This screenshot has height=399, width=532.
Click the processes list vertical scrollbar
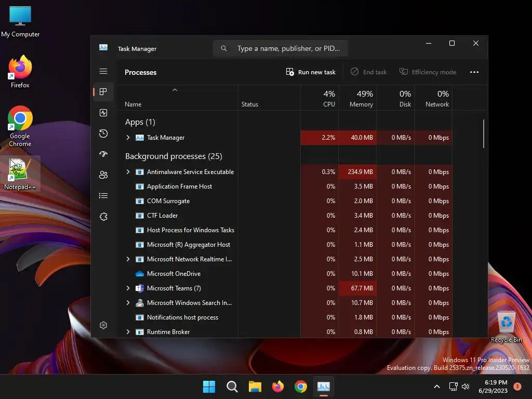pos(484,134)
